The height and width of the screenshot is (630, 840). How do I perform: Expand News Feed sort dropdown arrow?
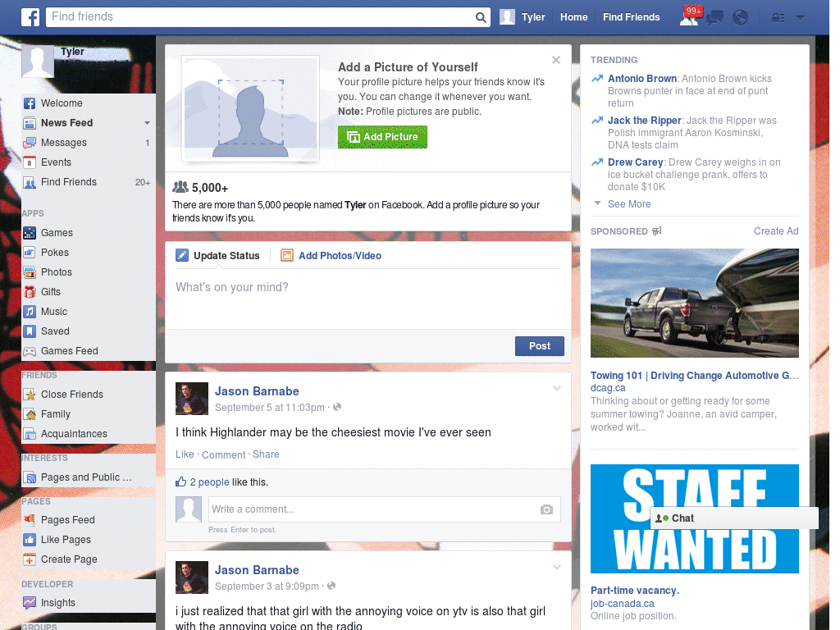pos(147,123)
